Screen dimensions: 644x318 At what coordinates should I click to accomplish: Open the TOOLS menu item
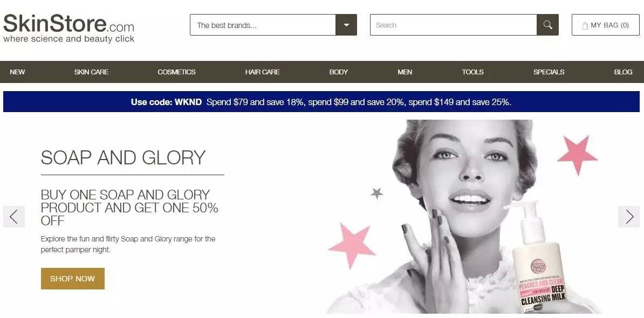[472, 72]
